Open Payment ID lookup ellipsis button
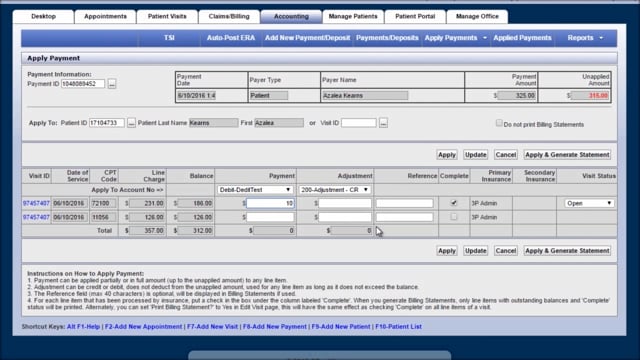Viewport: 640px width, 360px height. (x=112, y=84)
